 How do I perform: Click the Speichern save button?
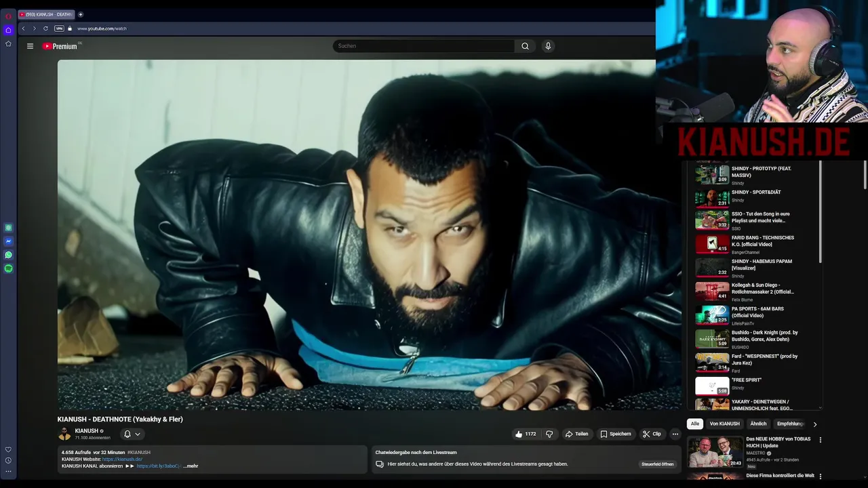pos(616,434)
